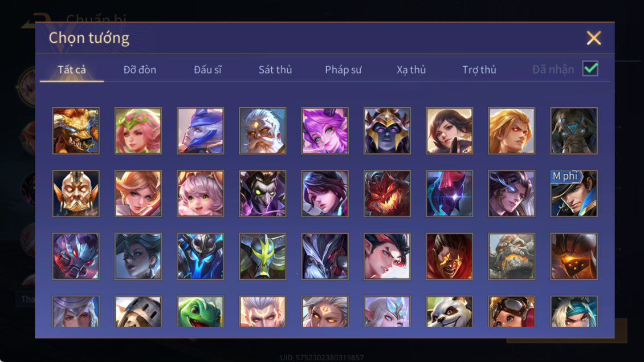644x362 pixels.
Task: Close the Chọn tướng dialog
Action: point(593,38)
